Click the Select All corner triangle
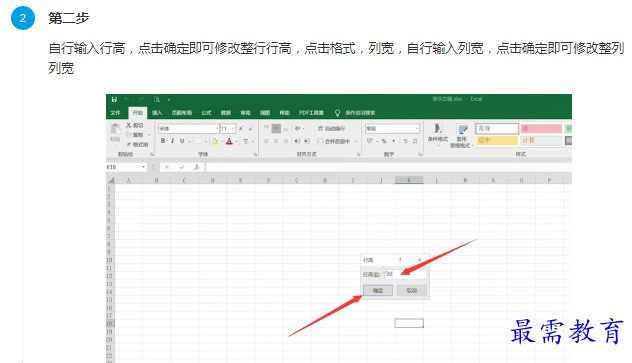 (x=111, y=180)
